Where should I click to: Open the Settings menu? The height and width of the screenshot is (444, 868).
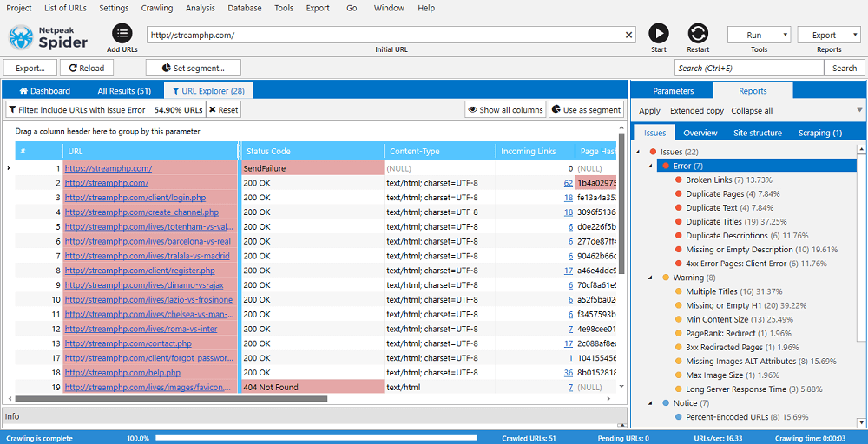(x=114, y=9)
